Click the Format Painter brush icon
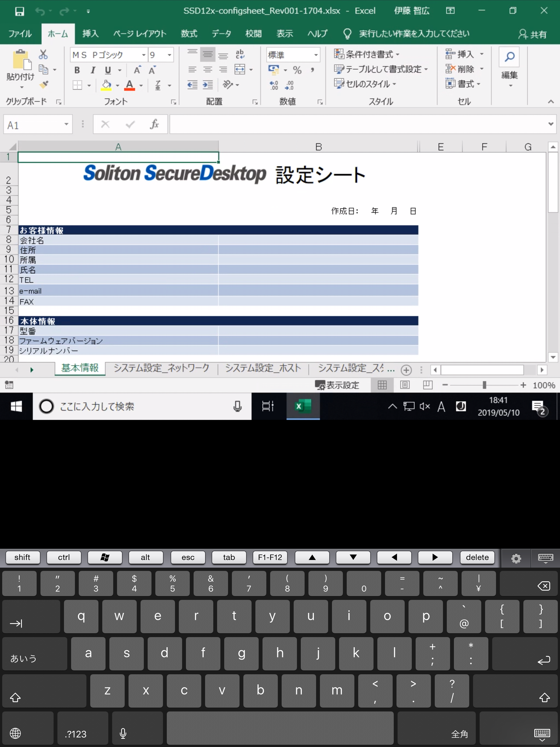Viewport: 560px width, 747px height. pyautogui.click(x=43, y=84)
